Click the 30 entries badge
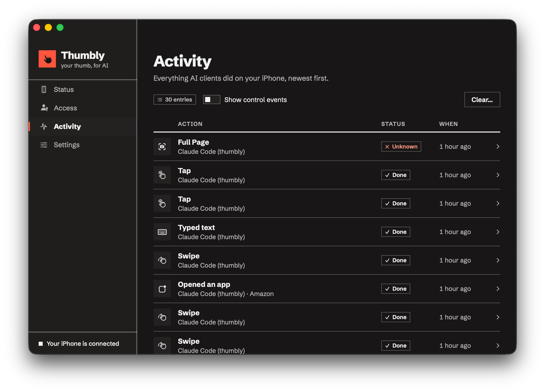Image resolution: width=545 pixels, height=392 pixels. coord(175,100)
